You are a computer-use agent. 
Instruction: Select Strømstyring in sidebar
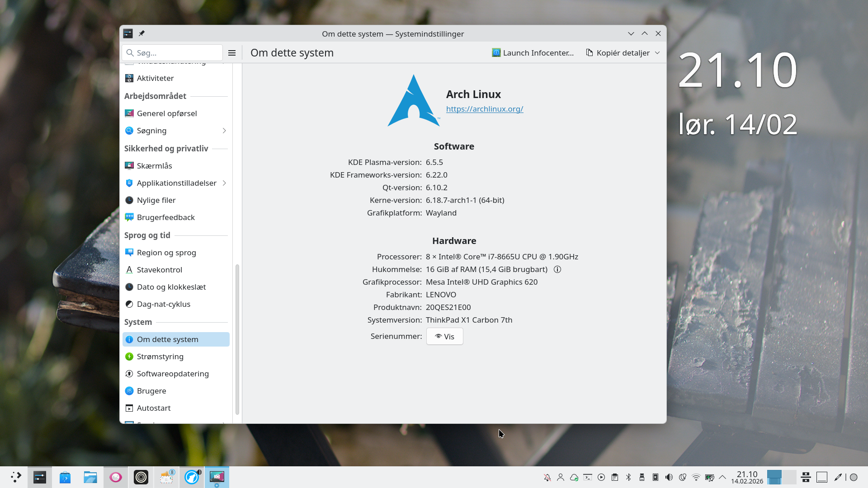click(x=160, y=357)
